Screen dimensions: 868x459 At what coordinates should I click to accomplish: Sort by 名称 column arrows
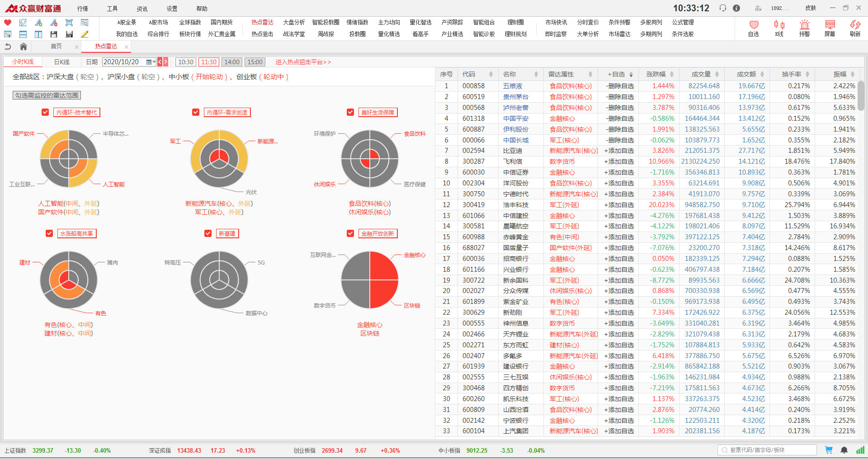pyautogui.click(x=536, y=75)
